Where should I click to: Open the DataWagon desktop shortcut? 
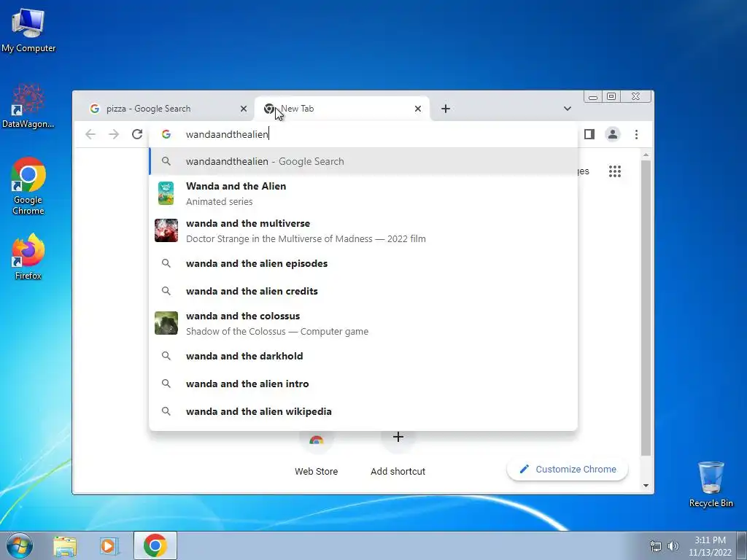(x=28, y=106)
